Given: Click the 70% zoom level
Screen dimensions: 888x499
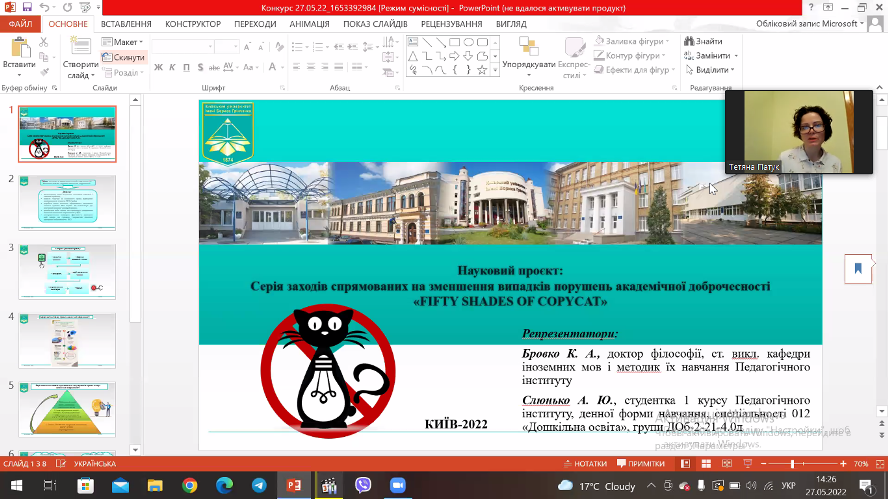Looking at the screenshot, I should pyautogui.click(x=861, y=463).
